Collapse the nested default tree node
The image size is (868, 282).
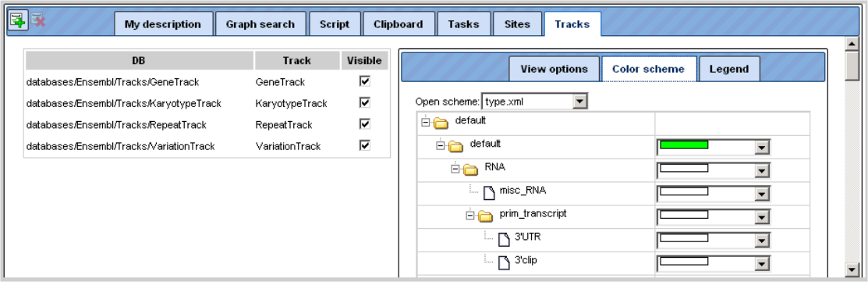point(441,146)
